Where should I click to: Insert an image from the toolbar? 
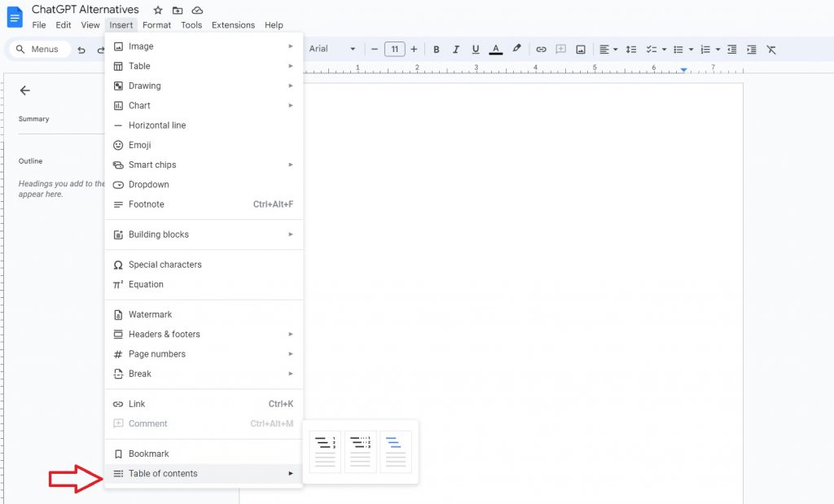(x=580, y=49)
